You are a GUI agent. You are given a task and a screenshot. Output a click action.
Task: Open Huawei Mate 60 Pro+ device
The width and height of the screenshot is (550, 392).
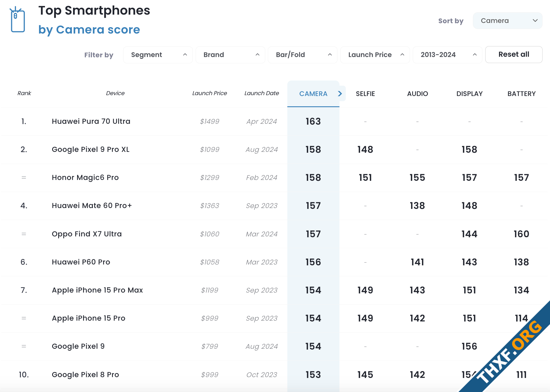(92, 205)
